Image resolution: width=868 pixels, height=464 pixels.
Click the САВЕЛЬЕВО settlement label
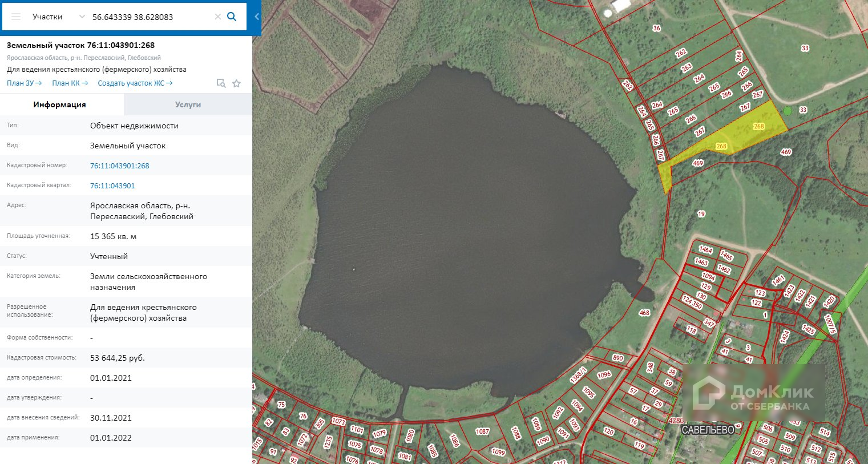708,430
